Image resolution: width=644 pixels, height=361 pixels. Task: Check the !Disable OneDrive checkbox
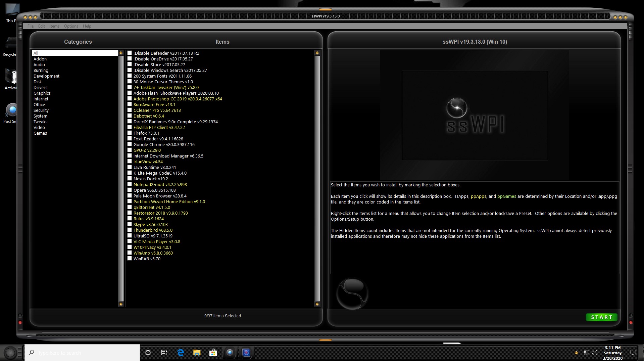[x=130, y=59]
